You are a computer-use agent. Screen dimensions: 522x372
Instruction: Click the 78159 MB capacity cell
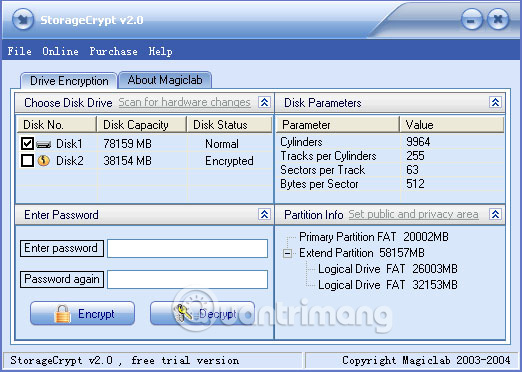tap(127, 144)
